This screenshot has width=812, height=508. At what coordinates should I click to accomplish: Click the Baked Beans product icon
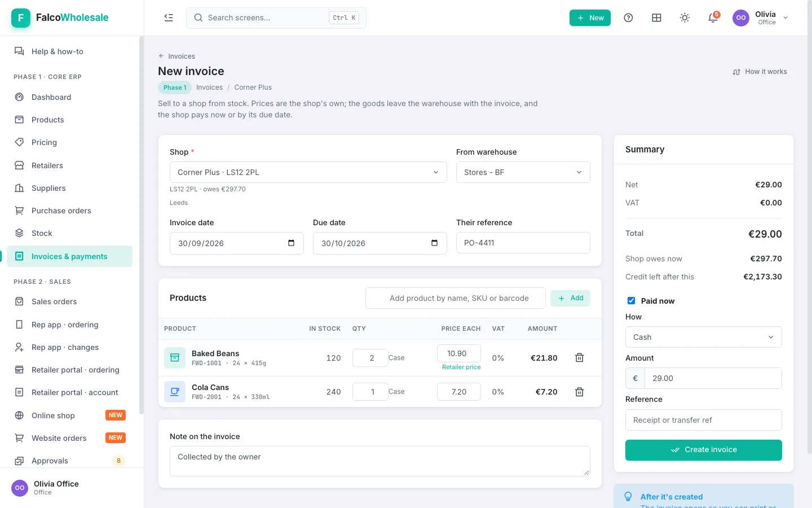175,358
